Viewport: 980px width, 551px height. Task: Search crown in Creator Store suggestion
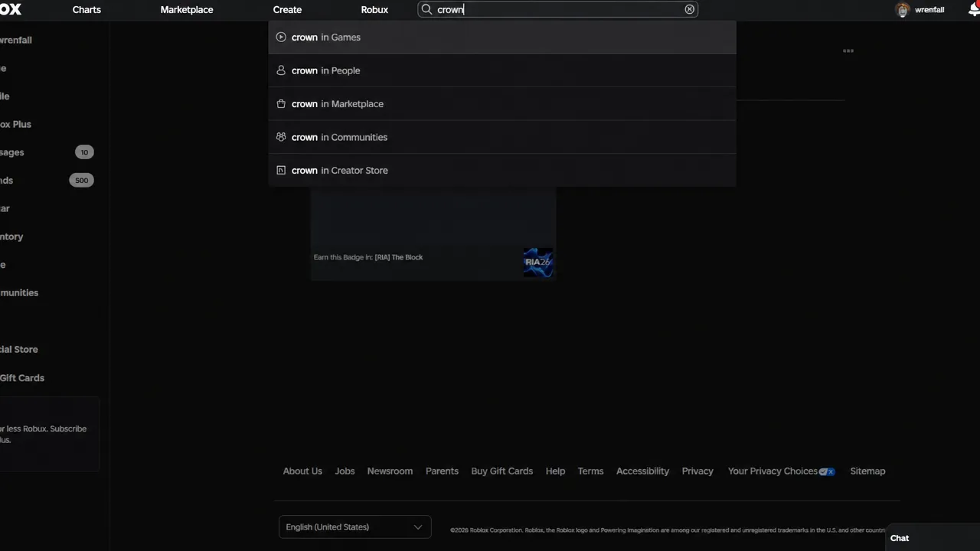click(502, 170)
